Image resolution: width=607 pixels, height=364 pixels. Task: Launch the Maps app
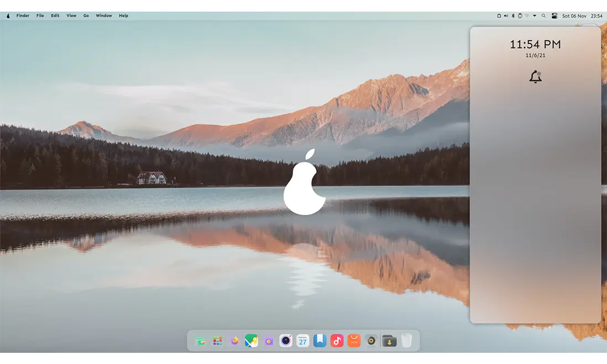[250, 341]
